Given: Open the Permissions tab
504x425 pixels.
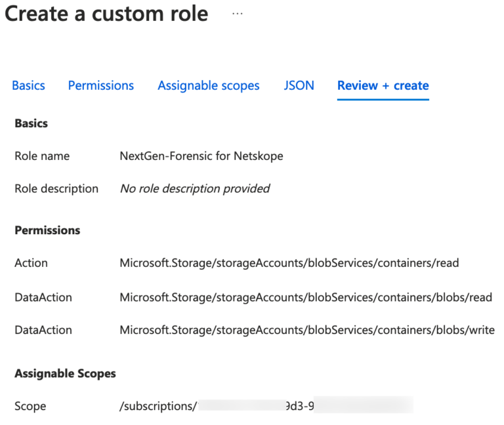Looking at the screenshot, I should (x=101, y=86).
